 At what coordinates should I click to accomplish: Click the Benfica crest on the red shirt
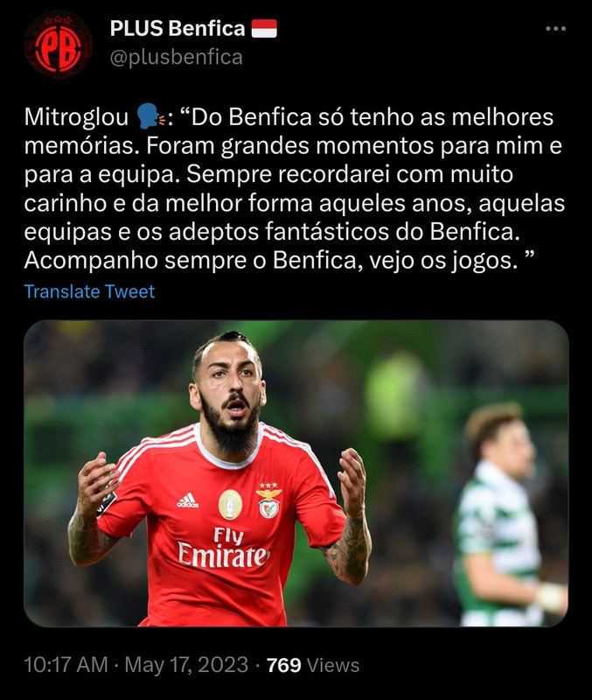[x=268, y=500]
